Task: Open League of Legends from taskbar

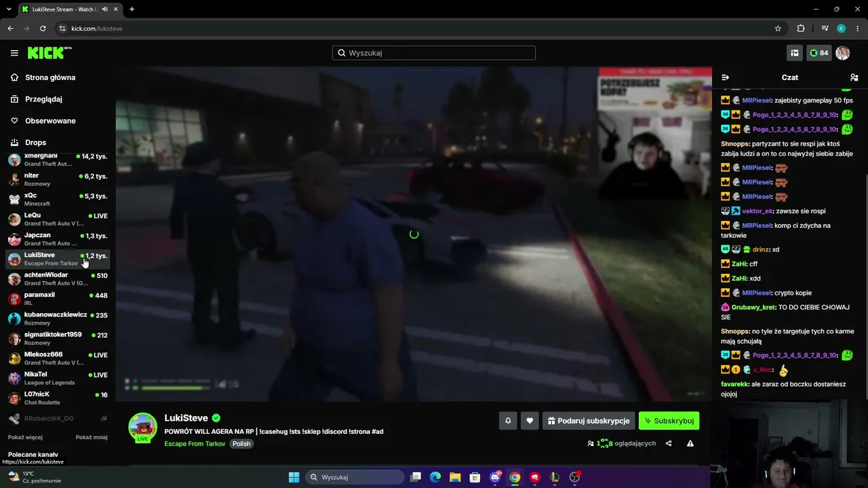Action: [x=555, y=477]
